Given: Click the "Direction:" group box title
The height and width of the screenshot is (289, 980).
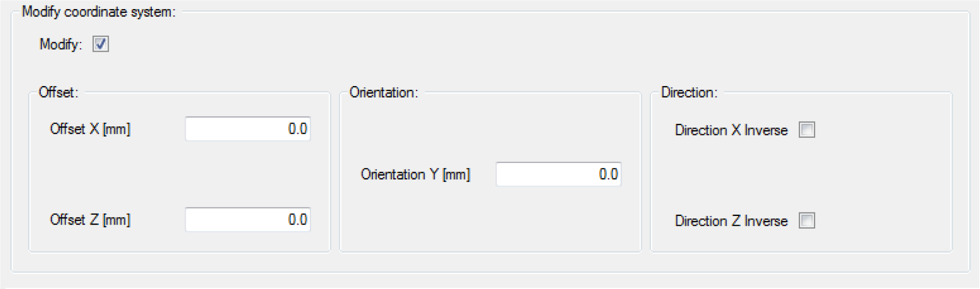Looking at the screenshot, I should pyautogui.click(x=689, y=92).
